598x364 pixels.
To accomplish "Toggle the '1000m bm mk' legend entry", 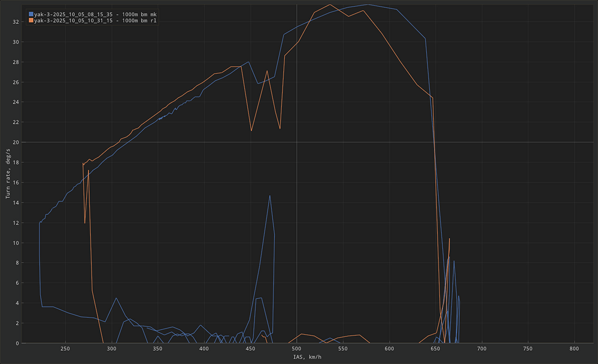I will coord(96,14).
